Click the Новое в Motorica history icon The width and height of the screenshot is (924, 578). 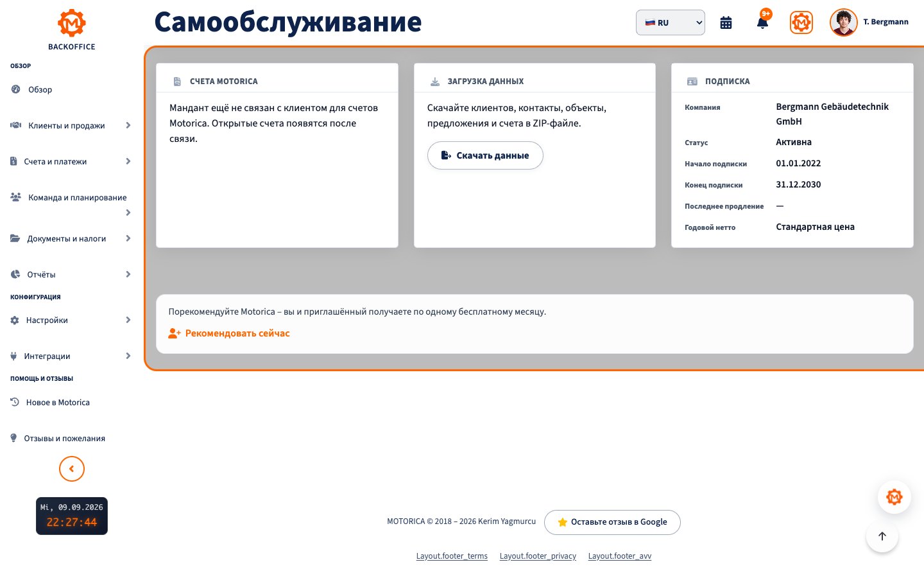tap(15, 402)
